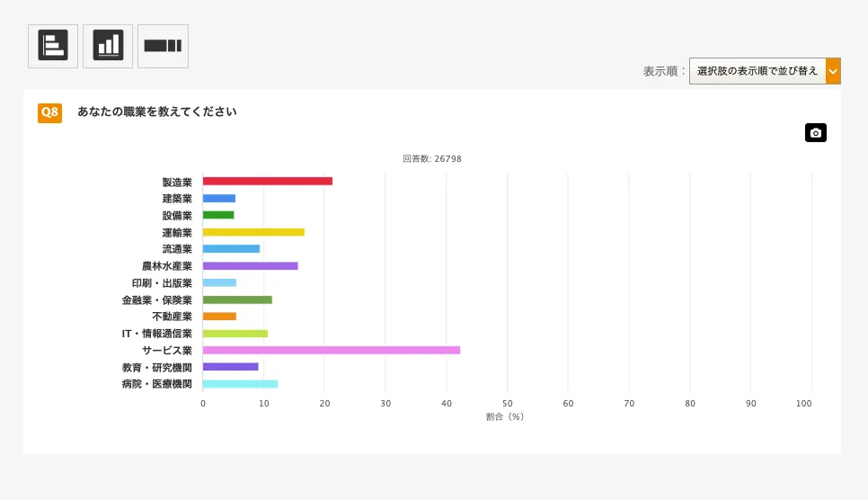
Task: Switch to vertical bar chart view
Action: pyautogui.click(x=108, y=46)
